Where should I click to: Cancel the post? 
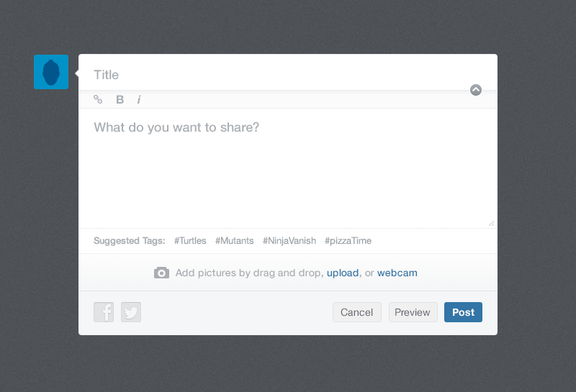point(356,312)
